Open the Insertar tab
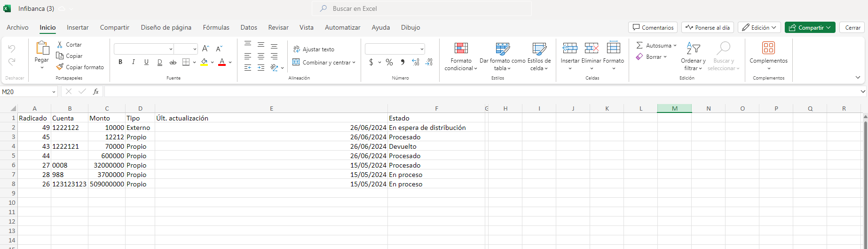 click(x=78, y=27)
